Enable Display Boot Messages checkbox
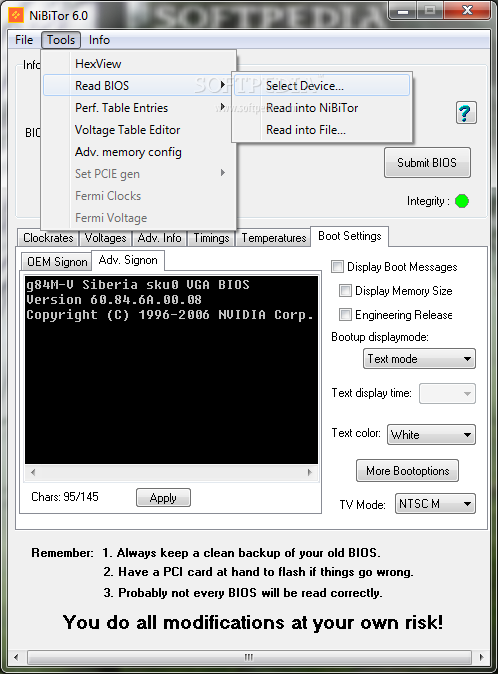This screenshot has height=674, width=498. 337,267
